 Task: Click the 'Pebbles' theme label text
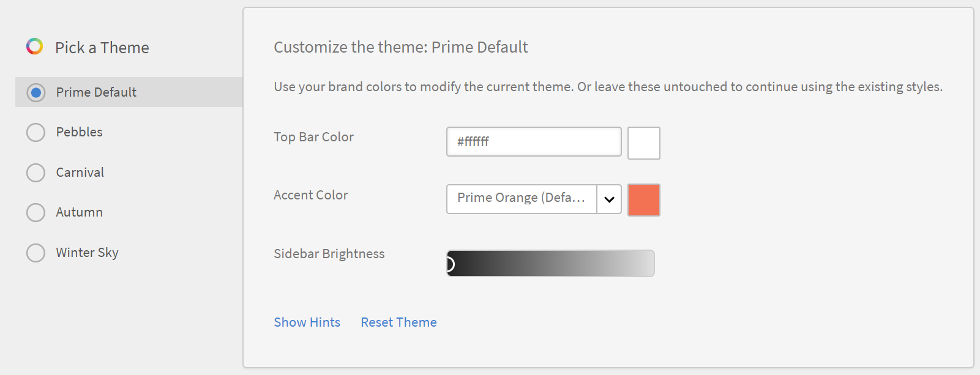(80, 132)
